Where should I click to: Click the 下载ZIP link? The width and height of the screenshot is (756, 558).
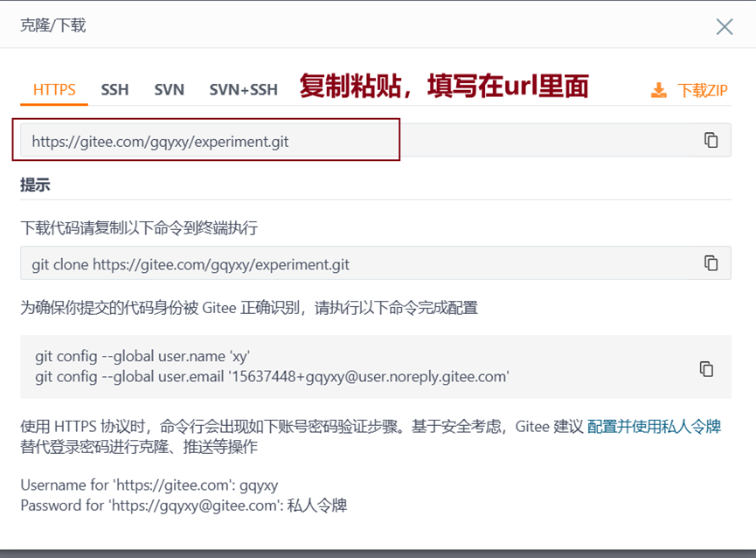pos(703,90)
